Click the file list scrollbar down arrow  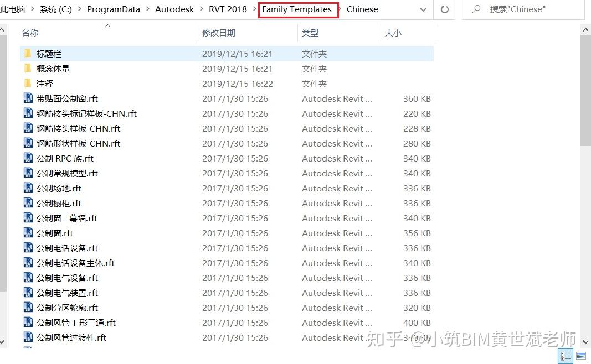585,342
